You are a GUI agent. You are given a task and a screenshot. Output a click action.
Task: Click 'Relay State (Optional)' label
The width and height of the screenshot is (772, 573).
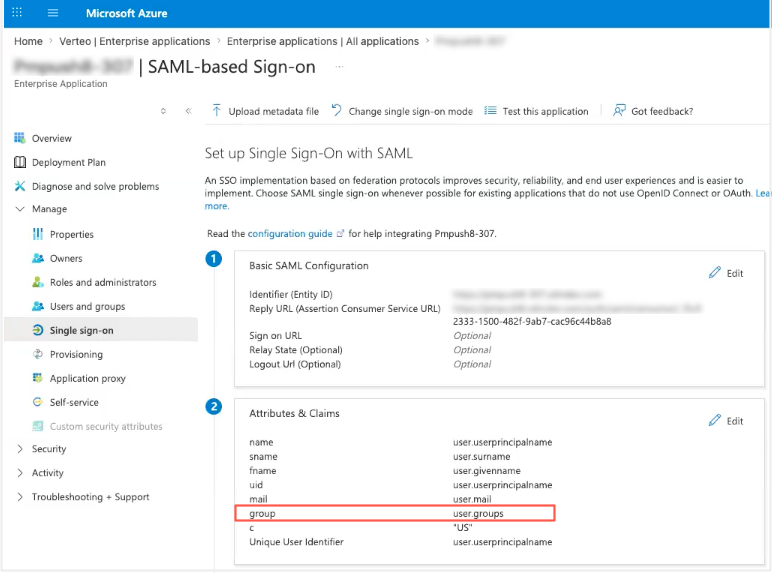pyautogui.click(x=295, y=350)
